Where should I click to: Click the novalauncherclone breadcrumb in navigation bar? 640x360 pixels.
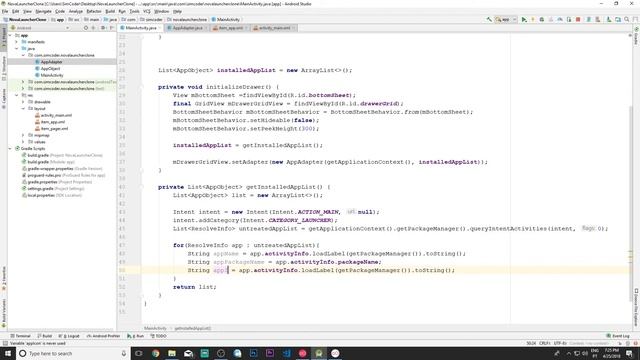coord(187,19)
